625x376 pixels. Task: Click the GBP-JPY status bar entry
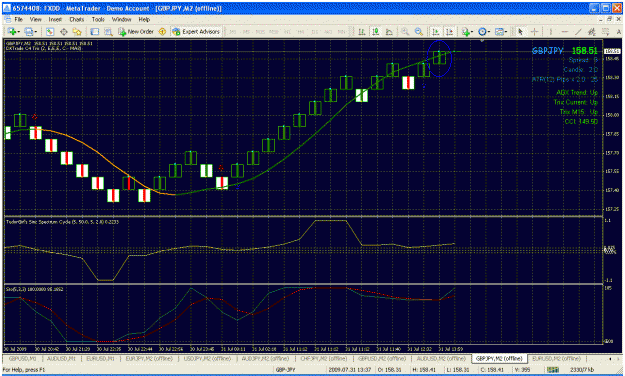pyautogui.click(x=285, y=370)
